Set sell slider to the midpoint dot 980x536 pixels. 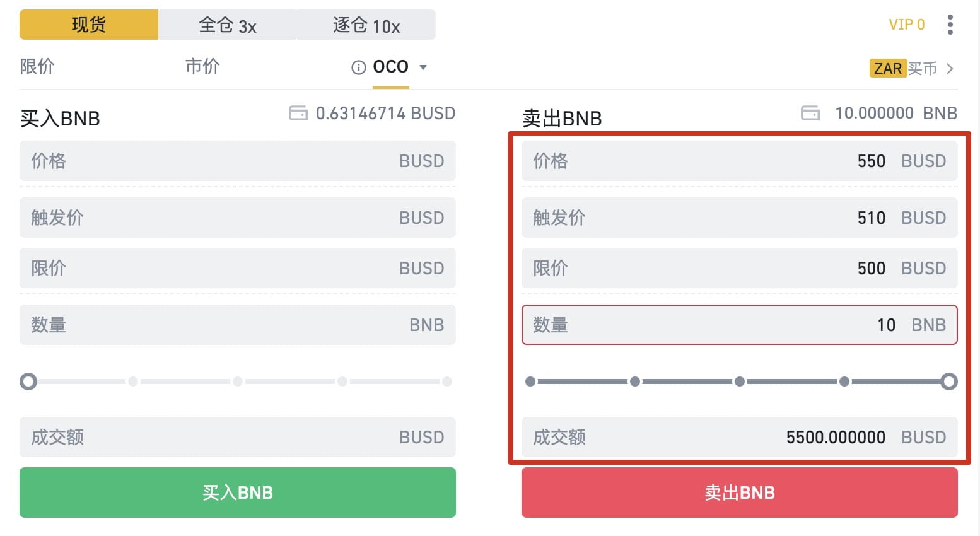[740, 382]
